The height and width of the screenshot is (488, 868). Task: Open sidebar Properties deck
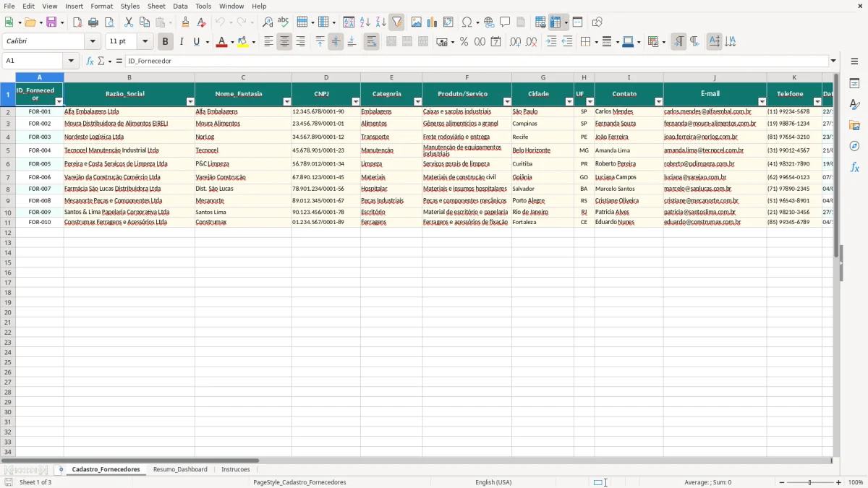tap(854, 84)
